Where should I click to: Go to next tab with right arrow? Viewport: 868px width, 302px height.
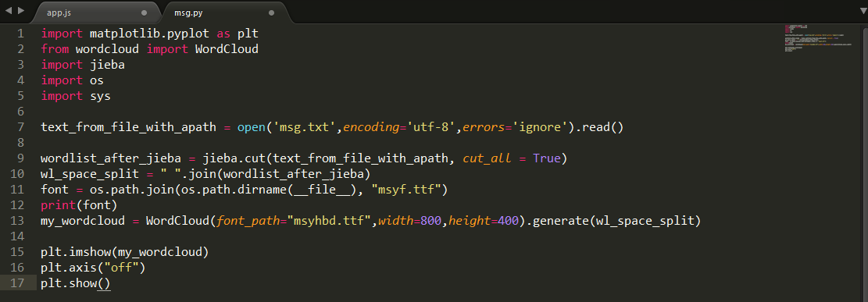[x=21, y=10]
